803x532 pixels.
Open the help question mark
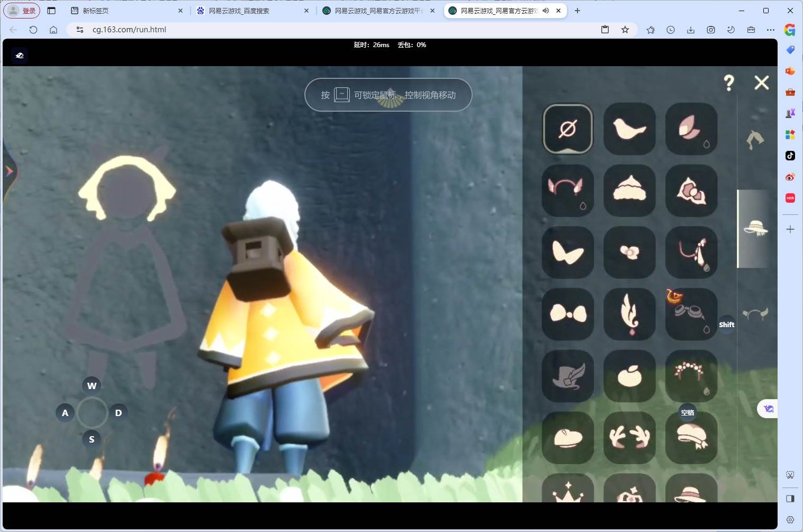(729, 83)
